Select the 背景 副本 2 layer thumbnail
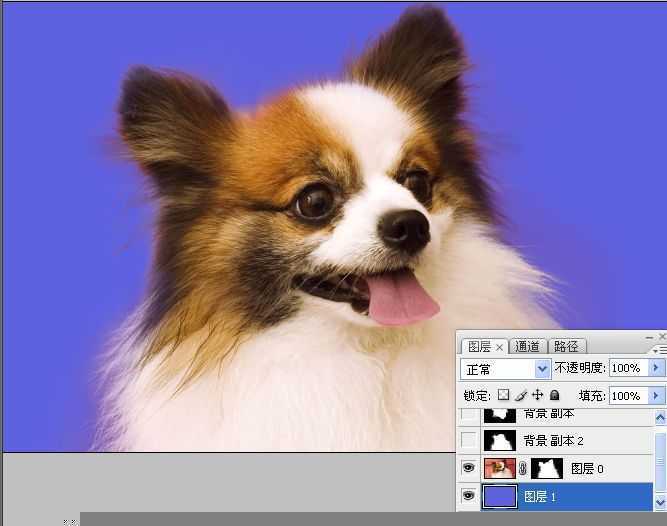 click(500, 441)
